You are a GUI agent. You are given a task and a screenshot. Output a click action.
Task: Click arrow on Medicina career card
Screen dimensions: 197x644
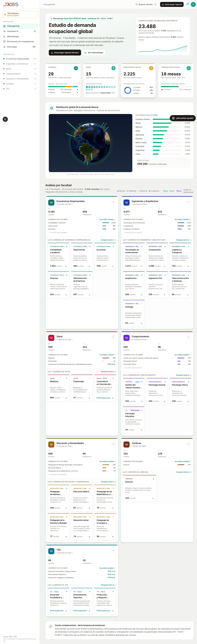click(x=66, y=398)
